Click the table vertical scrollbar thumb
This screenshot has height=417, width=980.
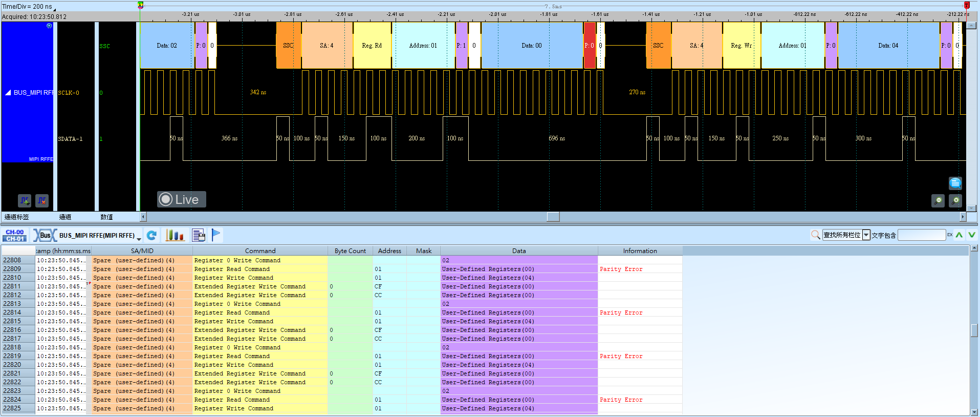[x=974, y=330]
